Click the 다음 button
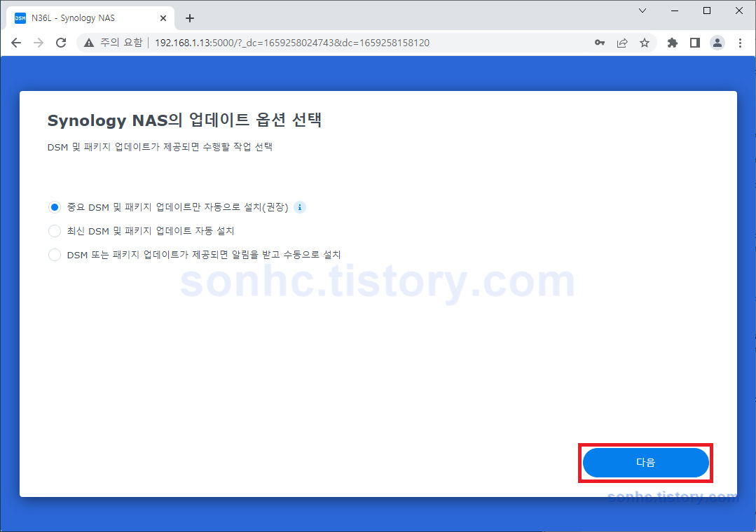The image size is (756, 532). pyautogui.click(x=645, y=463)
